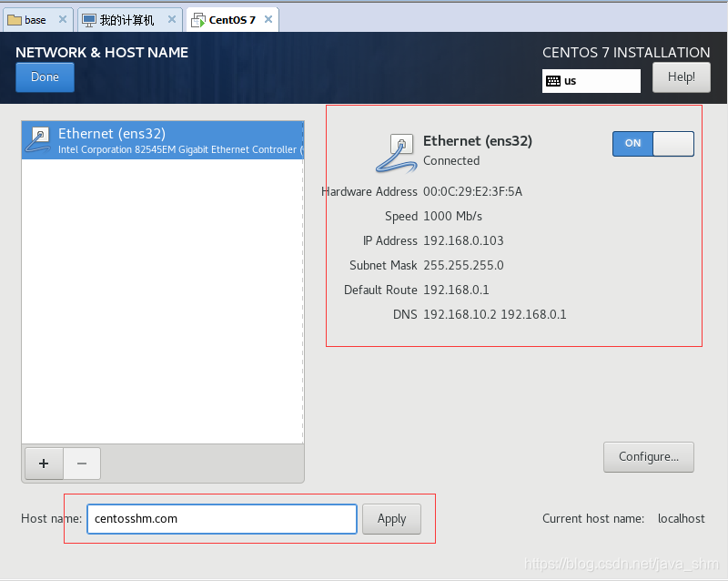728x581 pixels.
Task: Switch to the 我的计算机 tab
Action: [129, 20]
